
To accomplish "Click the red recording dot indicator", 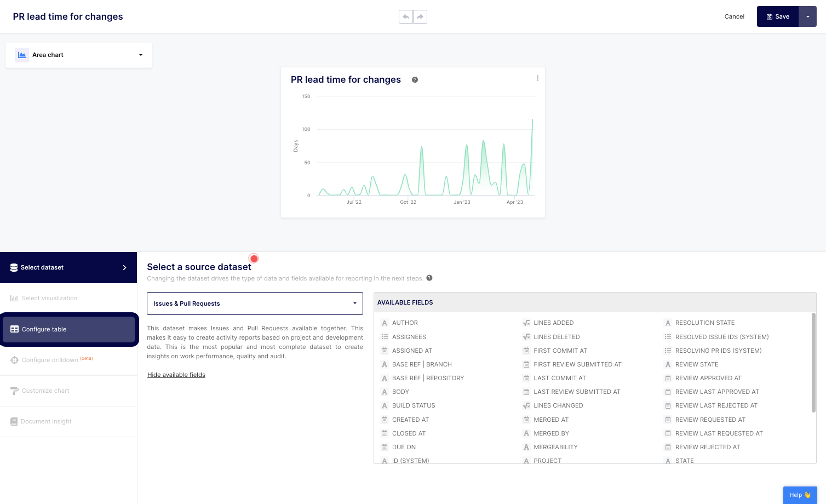I will tap(254, 259).
